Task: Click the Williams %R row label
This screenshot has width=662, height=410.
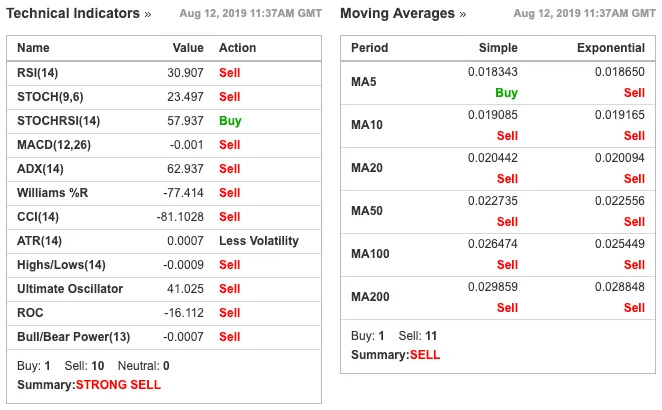Action: [x=52, y=193]
